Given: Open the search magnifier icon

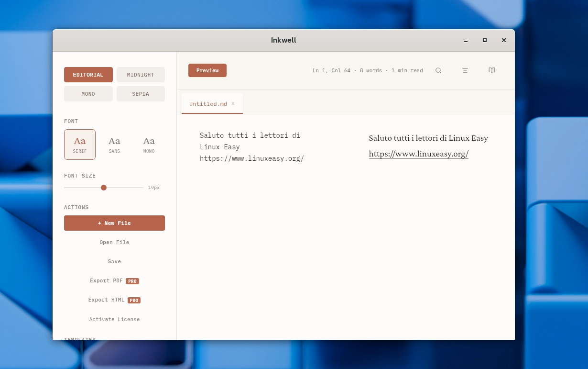Looking at the screenshot, I should 438,70.
